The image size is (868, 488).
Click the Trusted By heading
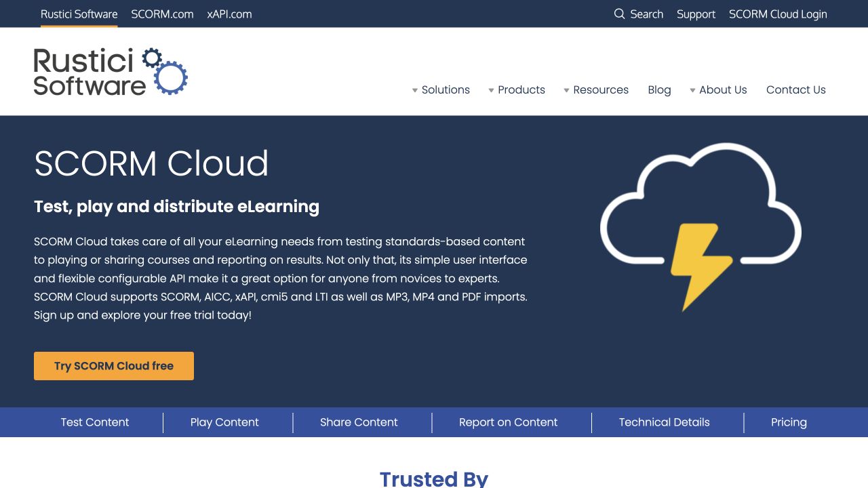point(434,479)
